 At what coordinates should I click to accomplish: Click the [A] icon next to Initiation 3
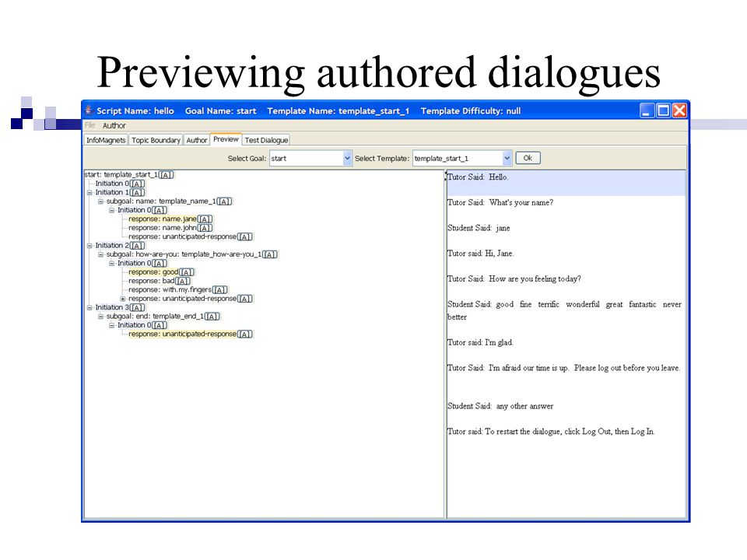137,308
